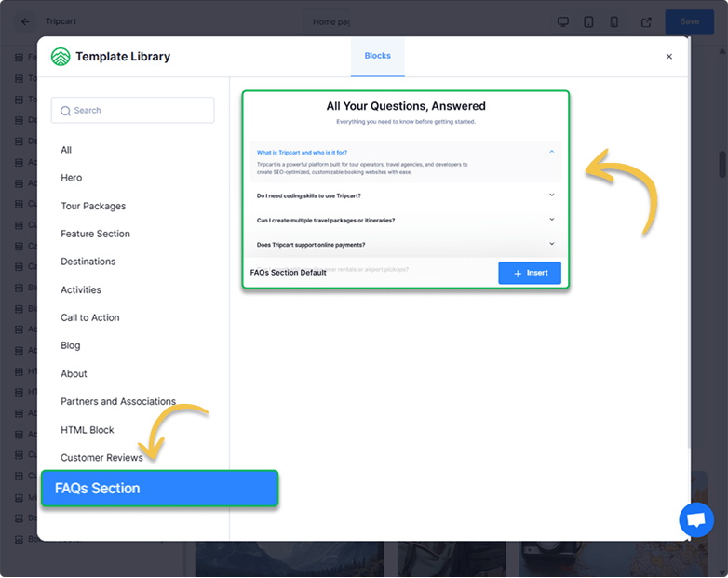Select the Destinations category
728x578 pixels.
coord(88,262)
